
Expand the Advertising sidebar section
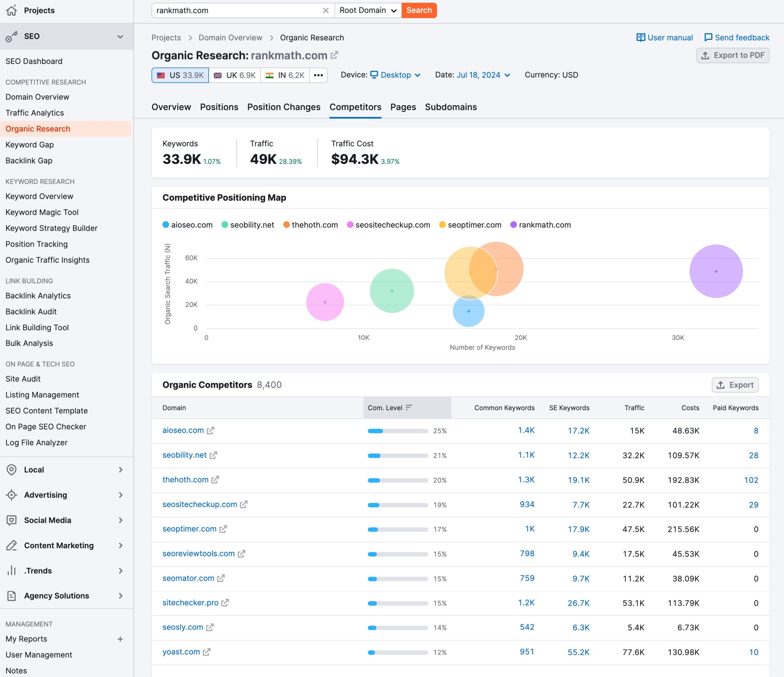[x=120, y=495]
